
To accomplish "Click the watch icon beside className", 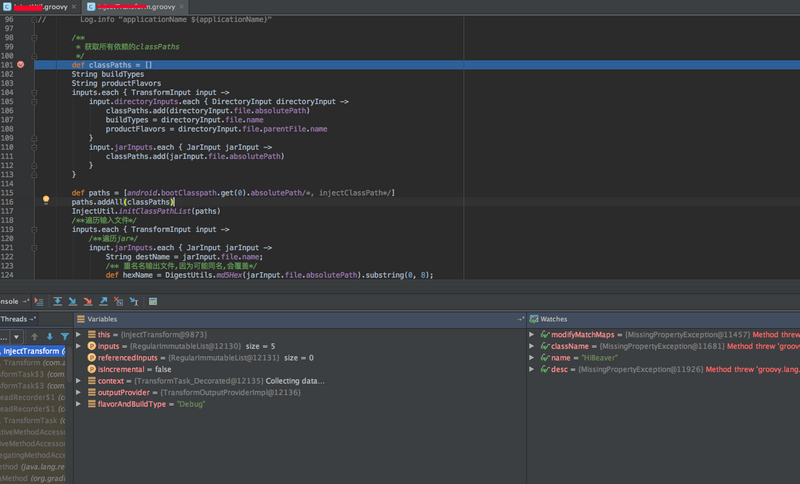I will pyautogui.click(x=545, y=346).
